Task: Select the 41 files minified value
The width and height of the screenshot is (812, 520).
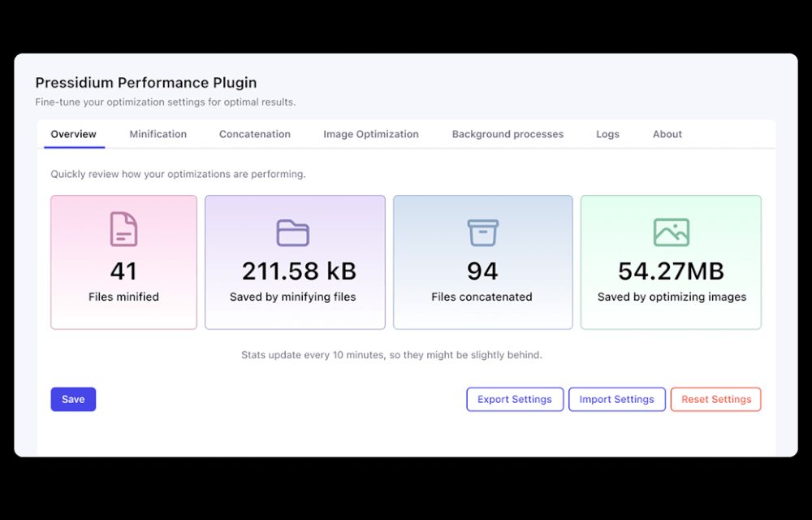Action: pos(123,271)
